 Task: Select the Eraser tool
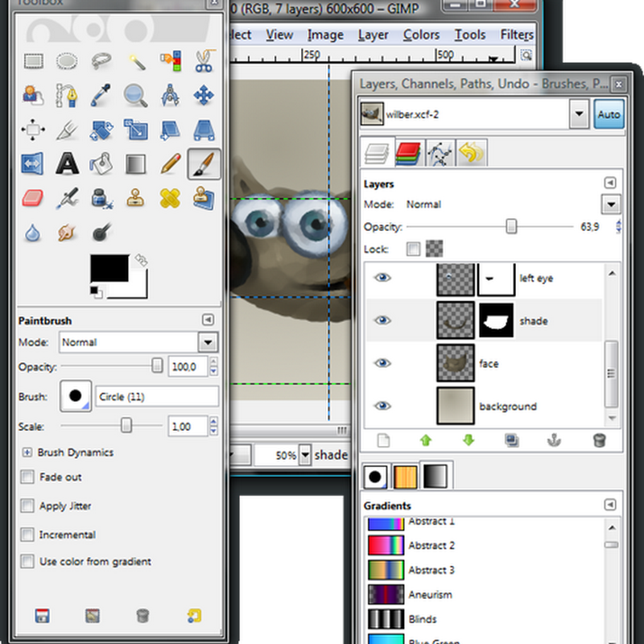(33, 198)
